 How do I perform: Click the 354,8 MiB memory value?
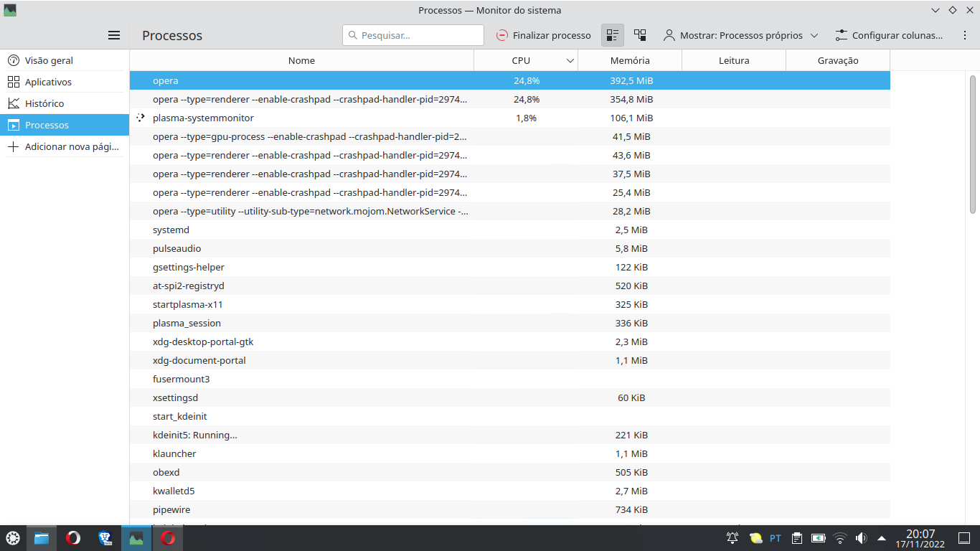pos(631,99)
